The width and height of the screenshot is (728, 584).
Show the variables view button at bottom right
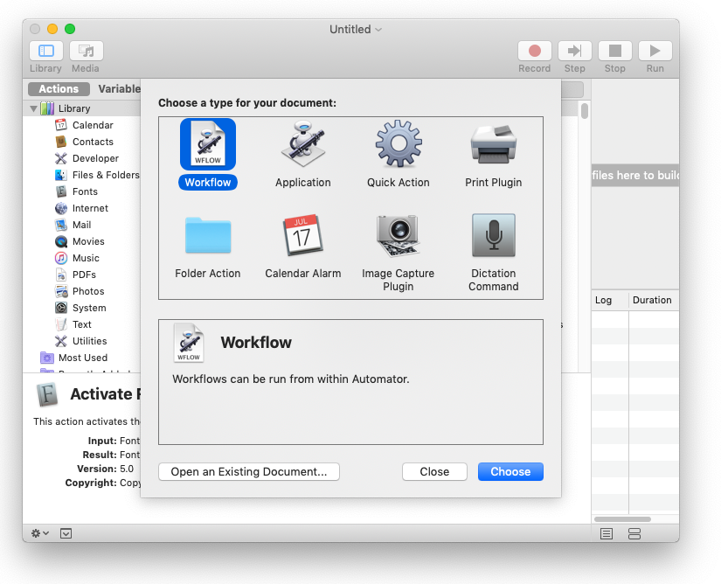(x=634, y=534)
